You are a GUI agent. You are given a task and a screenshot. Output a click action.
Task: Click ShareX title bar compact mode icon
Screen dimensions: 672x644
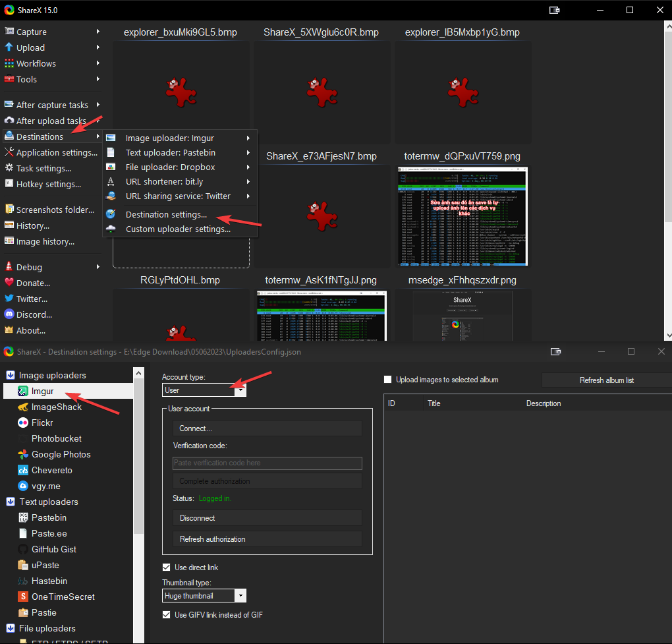(x=555, y=10)
